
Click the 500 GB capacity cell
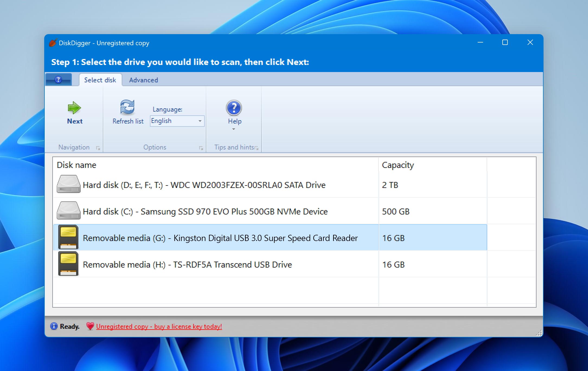(433, 211)
